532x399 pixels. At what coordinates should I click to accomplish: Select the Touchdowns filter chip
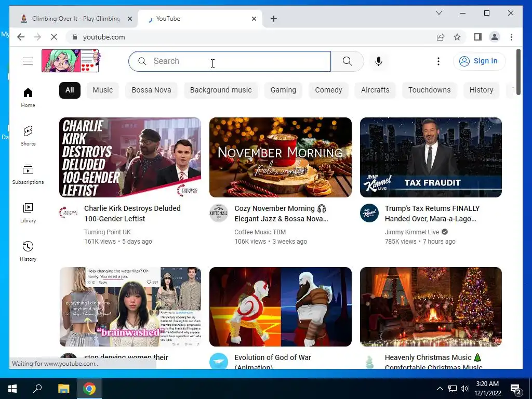[x=429, y=90]
